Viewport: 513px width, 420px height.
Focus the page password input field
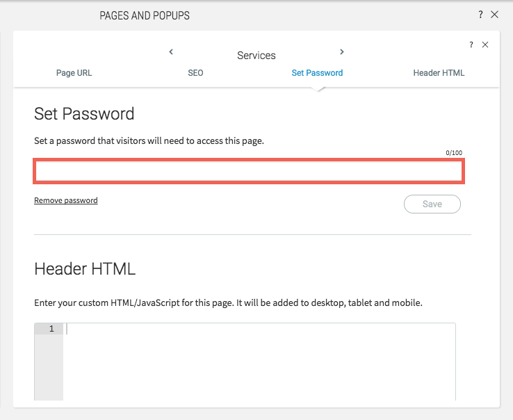click(249, 171)
